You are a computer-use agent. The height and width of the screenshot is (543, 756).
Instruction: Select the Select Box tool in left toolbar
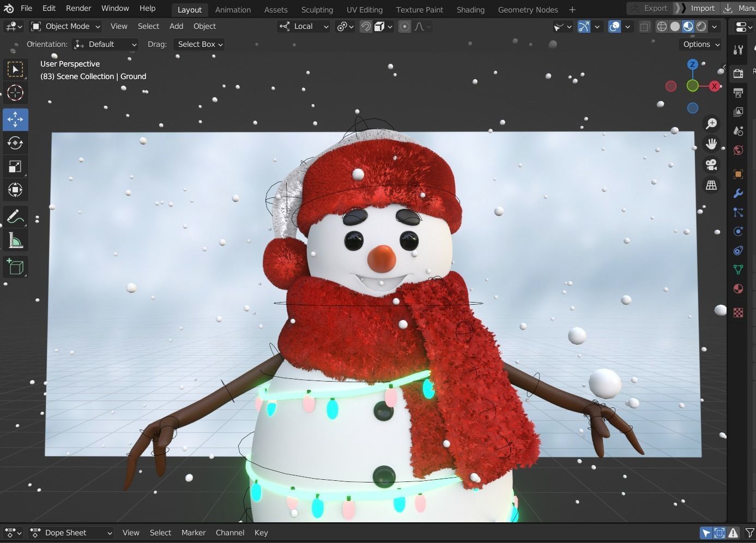pos(15,69)
